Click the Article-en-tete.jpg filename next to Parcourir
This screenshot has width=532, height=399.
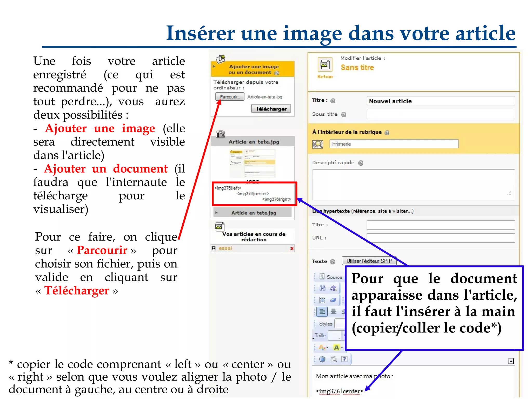(x=264, y=97)
